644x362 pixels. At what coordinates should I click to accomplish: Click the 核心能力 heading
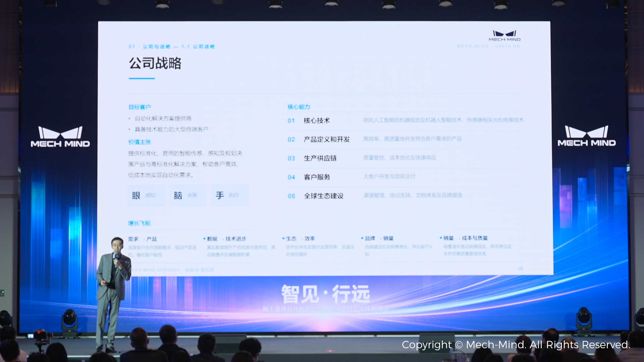299,107
